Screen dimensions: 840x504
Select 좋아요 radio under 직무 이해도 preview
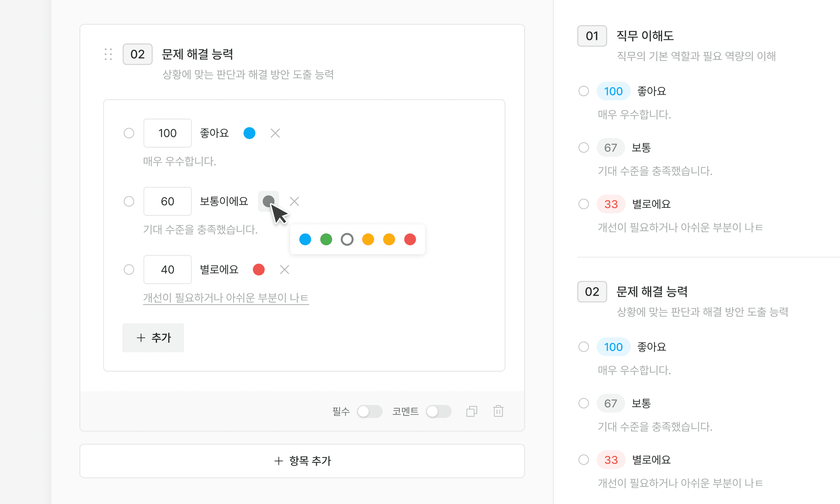point(584,91)
